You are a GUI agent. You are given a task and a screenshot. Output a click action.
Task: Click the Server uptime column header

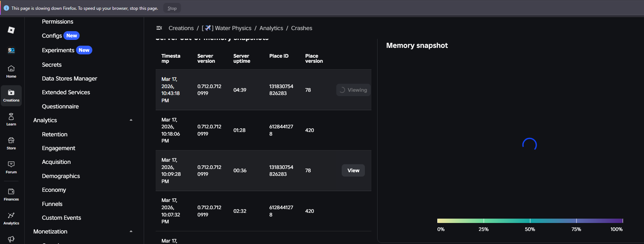tap(242, 58)
